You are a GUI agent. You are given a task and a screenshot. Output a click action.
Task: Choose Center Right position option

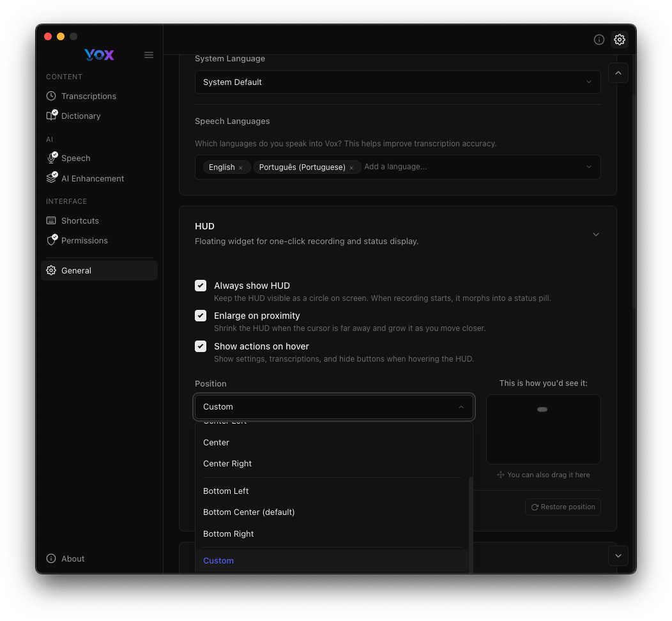click(227, 463)
